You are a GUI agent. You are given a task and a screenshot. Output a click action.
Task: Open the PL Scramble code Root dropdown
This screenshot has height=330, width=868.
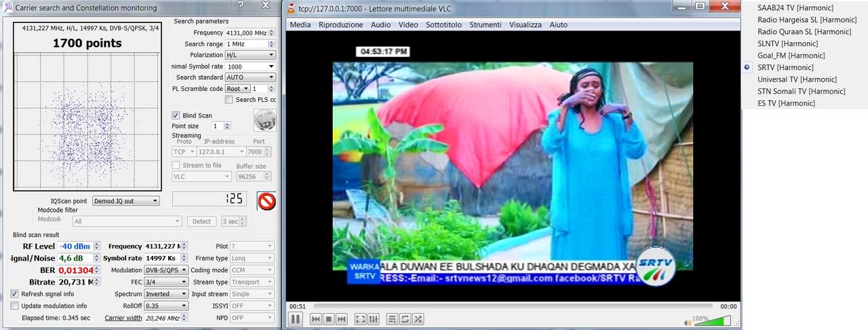237,88
